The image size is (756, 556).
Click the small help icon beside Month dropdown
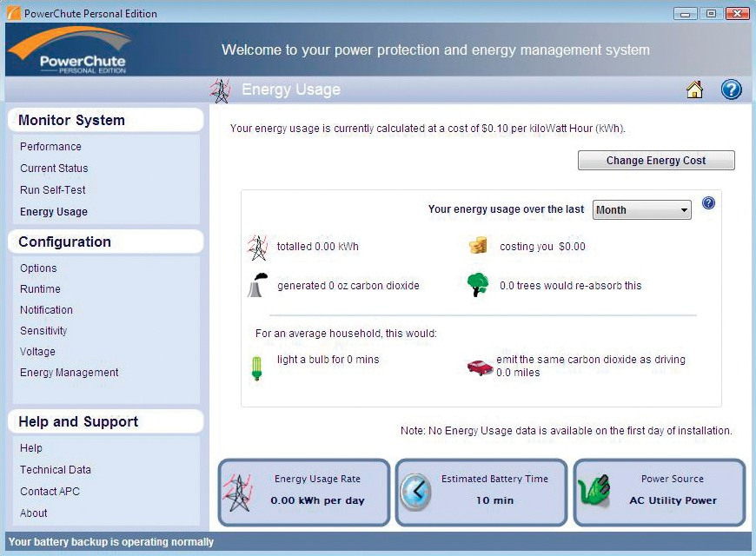click(x=708, y=203)
